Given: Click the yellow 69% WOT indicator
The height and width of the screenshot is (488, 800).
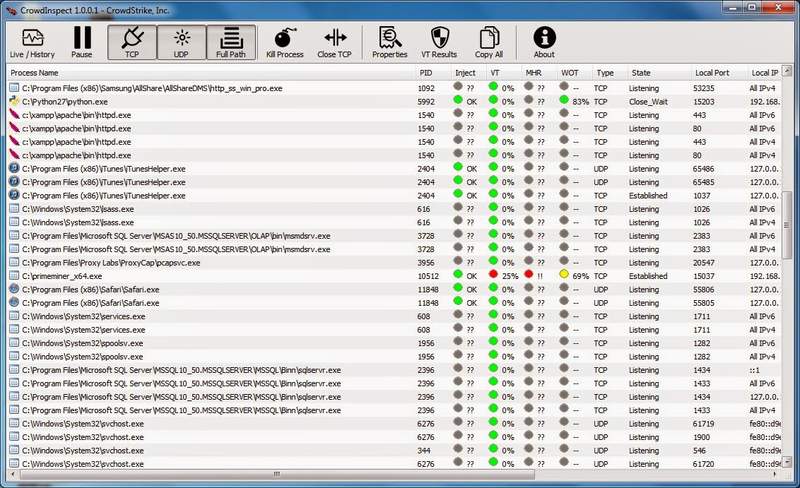Looking at the screenshot, I should point(564,275).
